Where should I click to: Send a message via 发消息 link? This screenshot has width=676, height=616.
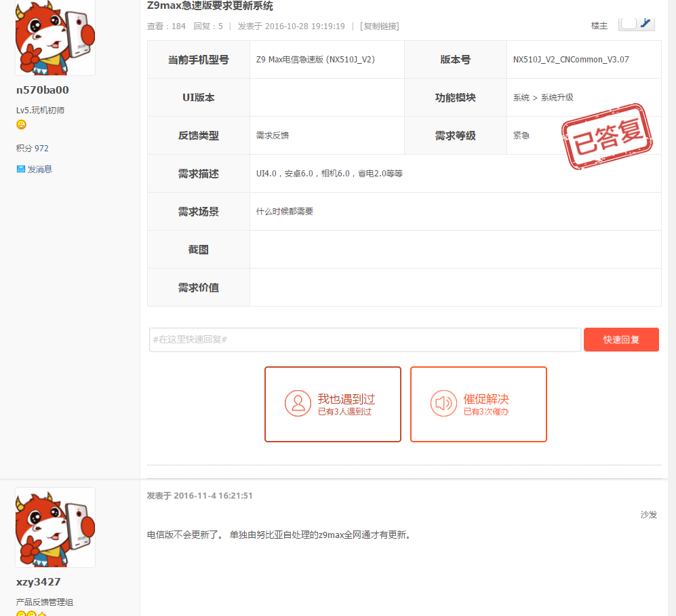(x=39, y=169)
